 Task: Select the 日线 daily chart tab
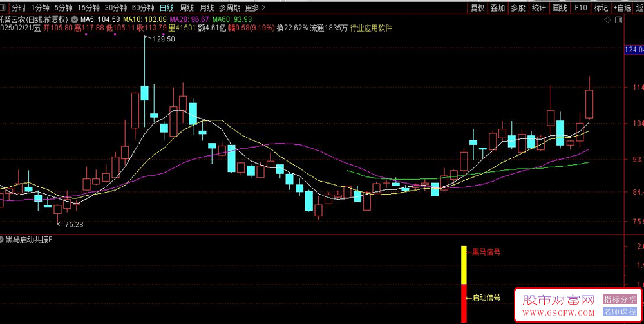[167, 7]
